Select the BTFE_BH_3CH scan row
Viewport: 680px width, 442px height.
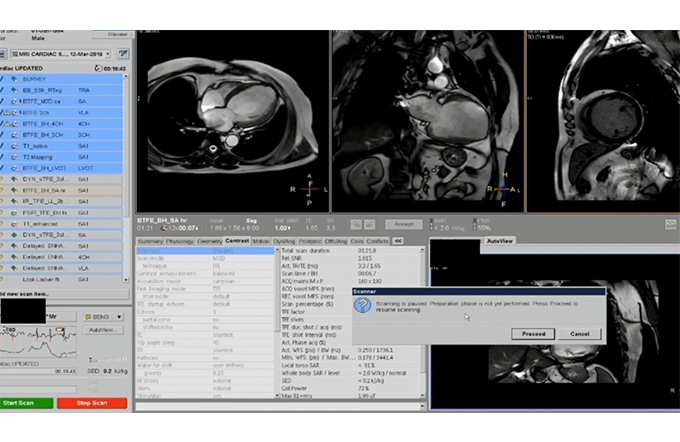pos(62,135)
